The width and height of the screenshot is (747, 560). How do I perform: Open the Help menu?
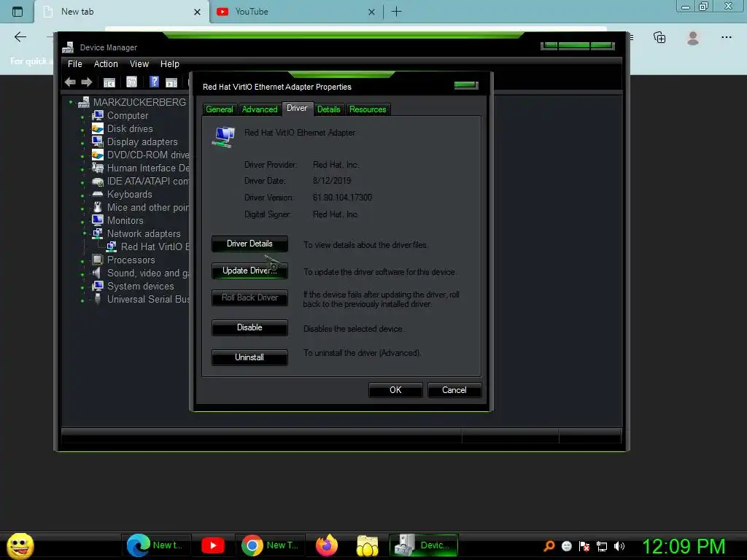(x=169, y=64)
